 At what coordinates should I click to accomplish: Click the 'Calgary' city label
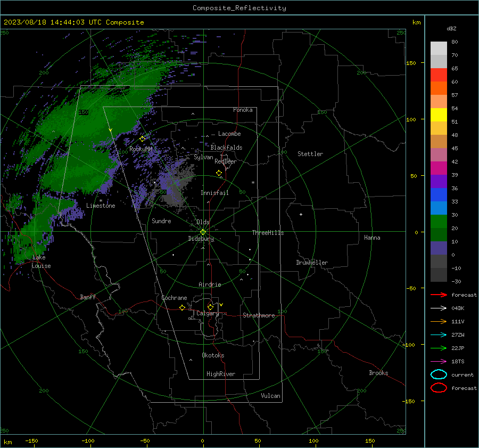[208, 313]
